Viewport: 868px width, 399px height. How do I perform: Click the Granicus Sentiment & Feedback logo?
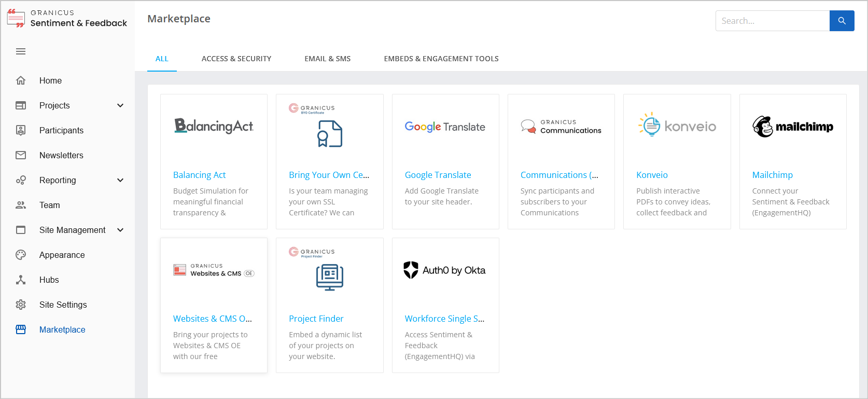pyautogui.click(x=67, y=18)
